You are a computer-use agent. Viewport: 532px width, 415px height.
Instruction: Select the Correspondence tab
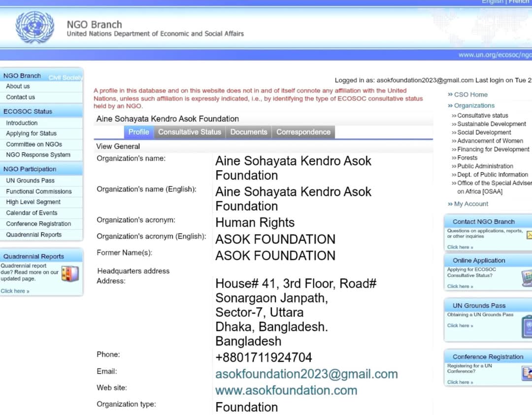303,132
